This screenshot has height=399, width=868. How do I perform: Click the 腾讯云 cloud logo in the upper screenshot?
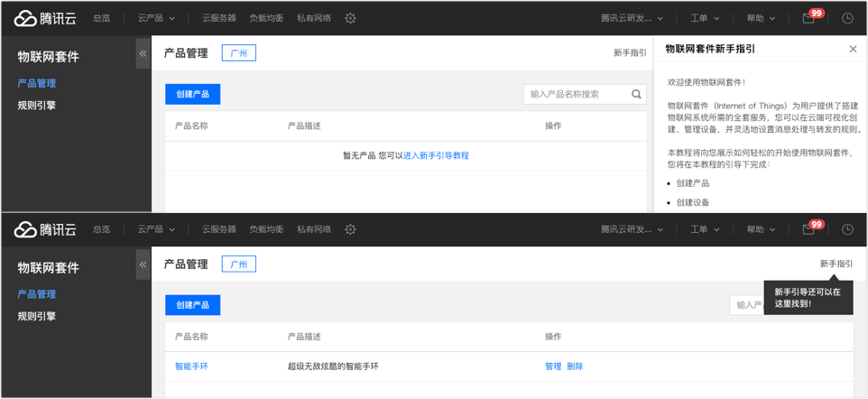(x=45, y=18)
